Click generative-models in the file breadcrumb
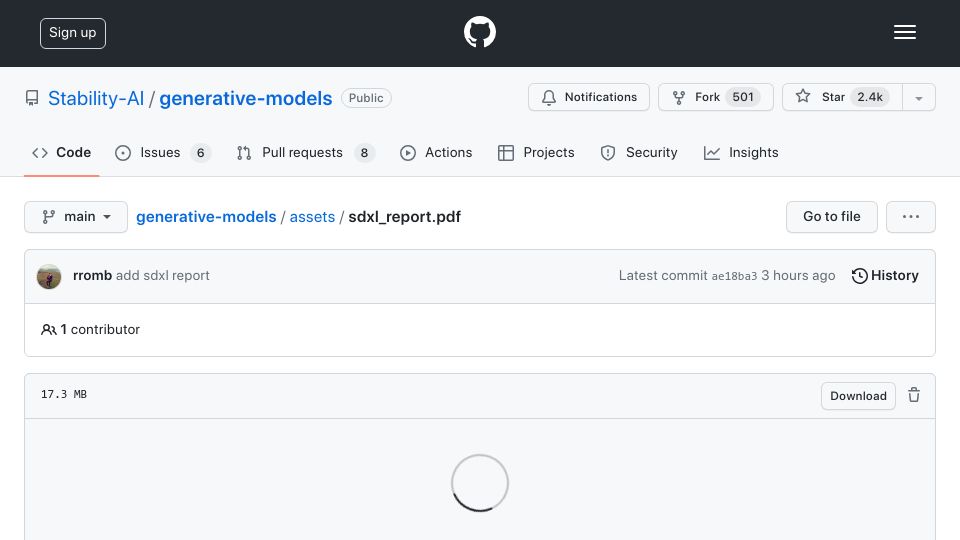 click(x=206, y=217)
